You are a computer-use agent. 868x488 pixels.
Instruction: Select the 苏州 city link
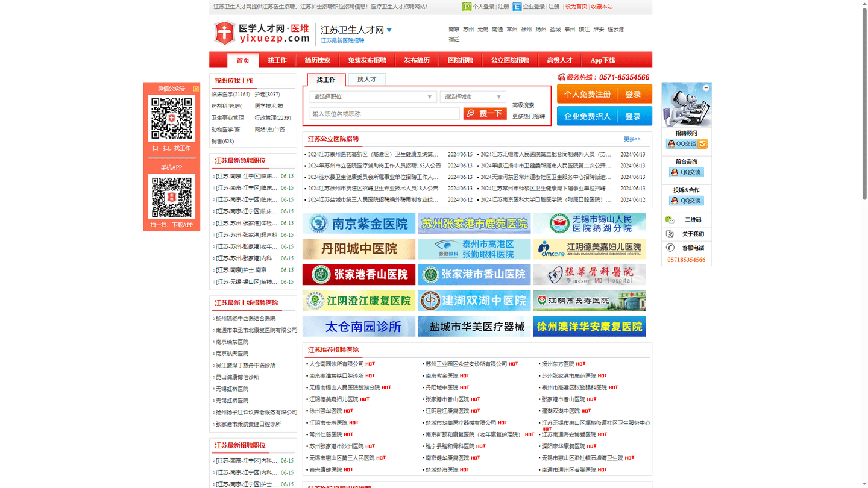pyautogui.click(x=468, y=29)
